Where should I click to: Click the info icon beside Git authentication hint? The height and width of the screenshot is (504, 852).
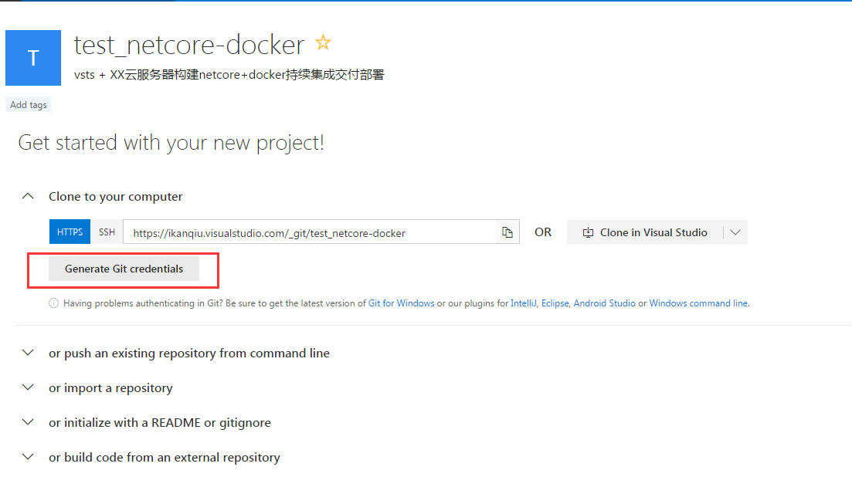(54, 303)
